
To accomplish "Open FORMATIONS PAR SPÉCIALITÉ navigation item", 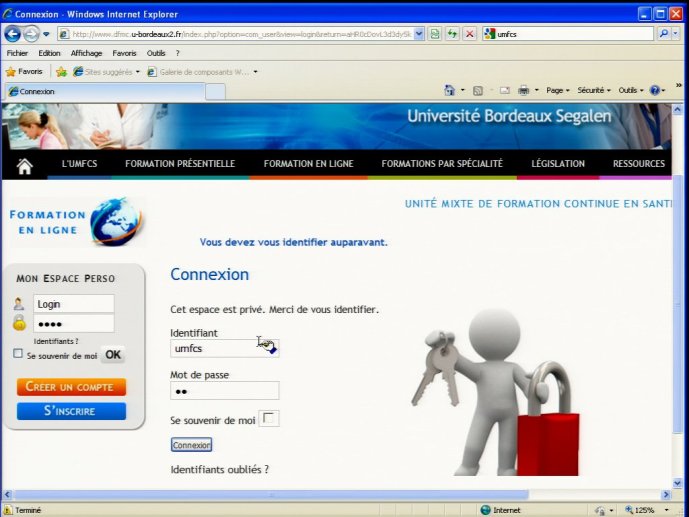I will 442,164.
